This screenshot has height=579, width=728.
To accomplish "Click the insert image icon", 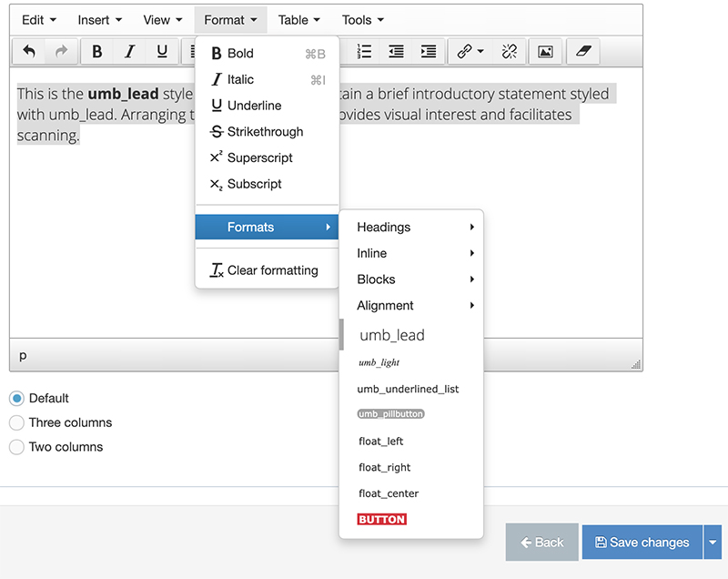I will 545,52.
